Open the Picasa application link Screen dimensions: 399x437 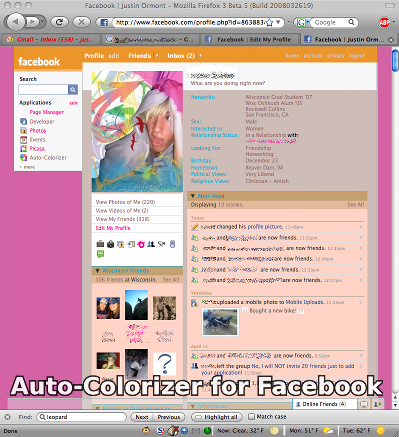tap(37, 148)
